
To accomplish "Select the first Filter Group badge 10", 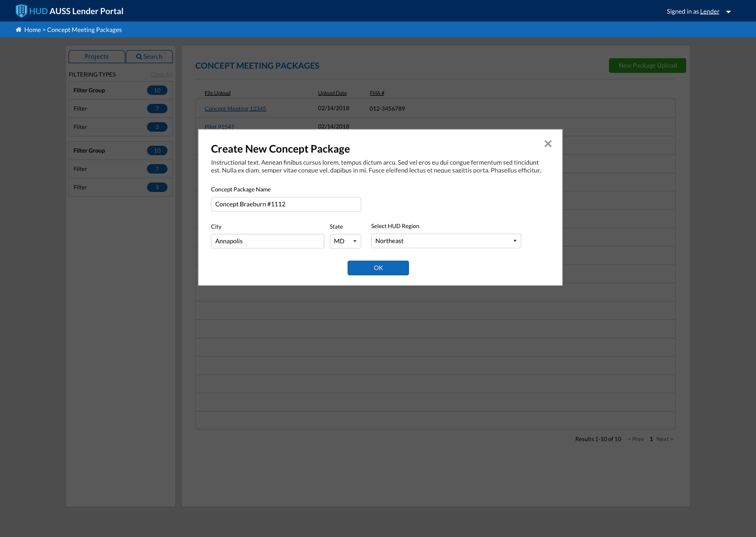I will point(157,90).
